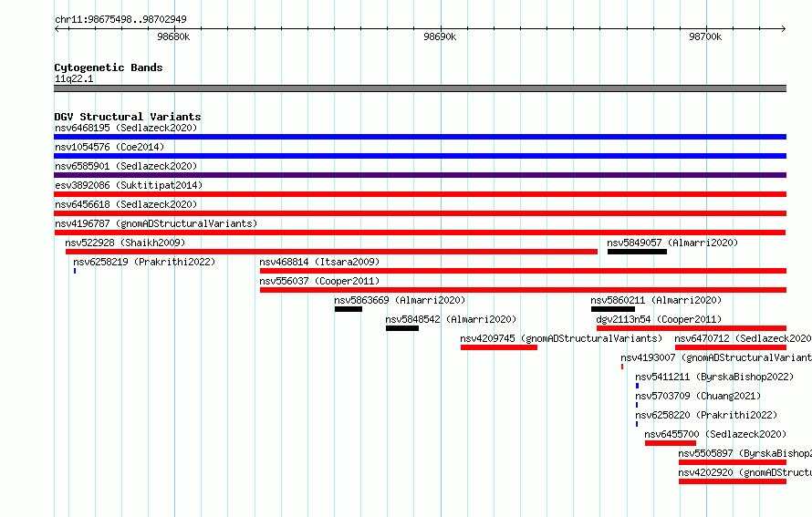
Task: Click the small nsv6258219 (Prakrithi2022) blue marker
Action: (75, 271)
